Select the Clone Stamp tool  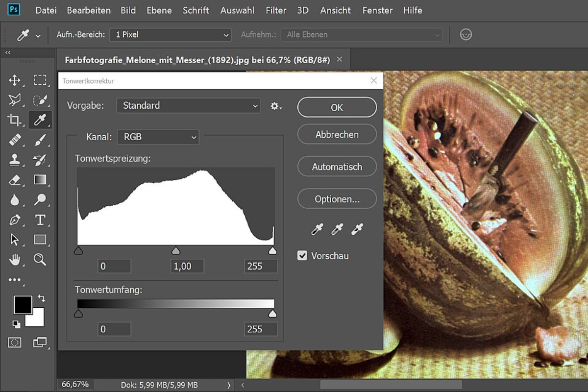click(x=15, y=160)
